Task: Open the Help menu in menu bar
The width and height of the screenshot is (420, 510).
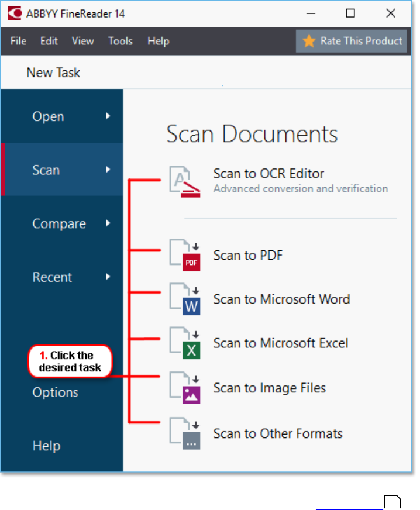Action: click(159, 41)
